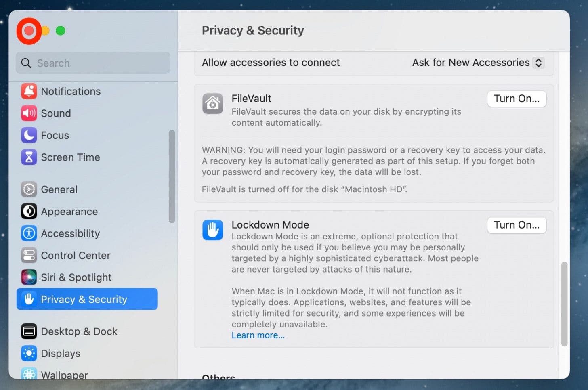Select highlighted Privacy & Security row label

coord(84,299)
